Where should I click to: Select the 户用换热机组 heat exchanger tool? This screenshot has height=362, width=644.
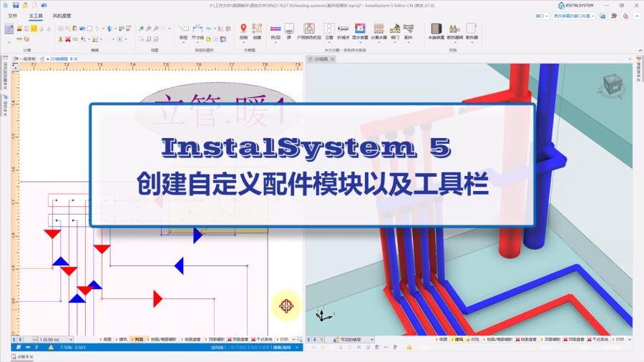pos(309,29)
